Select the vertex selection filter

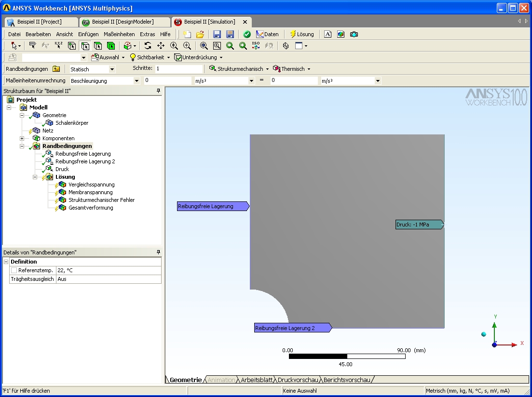pos(72,46)
